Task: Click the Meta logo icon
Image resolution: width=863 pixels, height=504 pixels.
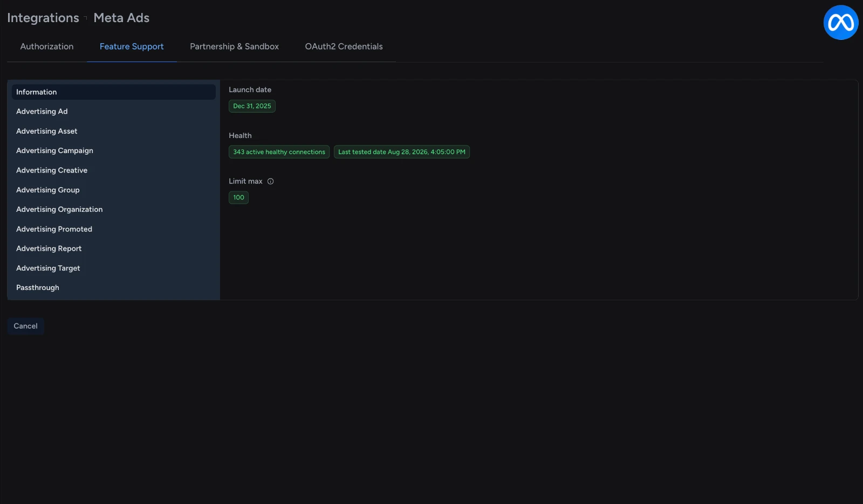Action: [840, 23]
